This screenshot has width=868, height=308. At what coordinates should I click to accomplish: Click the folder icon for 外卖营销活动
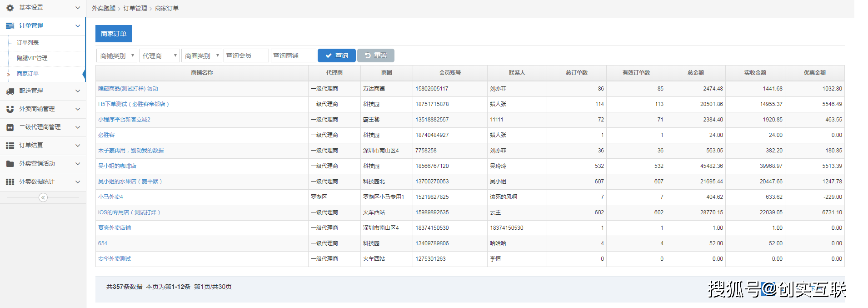(10, 164)
